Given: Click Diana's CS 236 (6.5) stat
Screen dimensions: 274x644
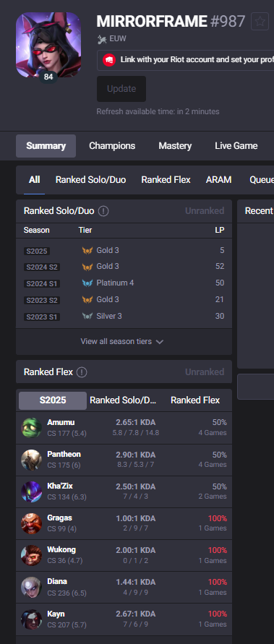Looking at the screenshot, I should [x=67, y=593].
